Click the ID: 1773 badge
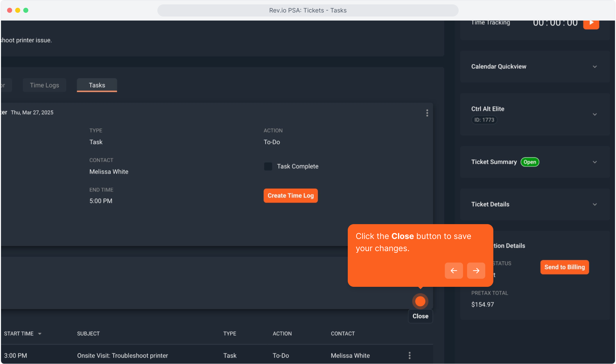616x364 pixels. pos(484,120)
